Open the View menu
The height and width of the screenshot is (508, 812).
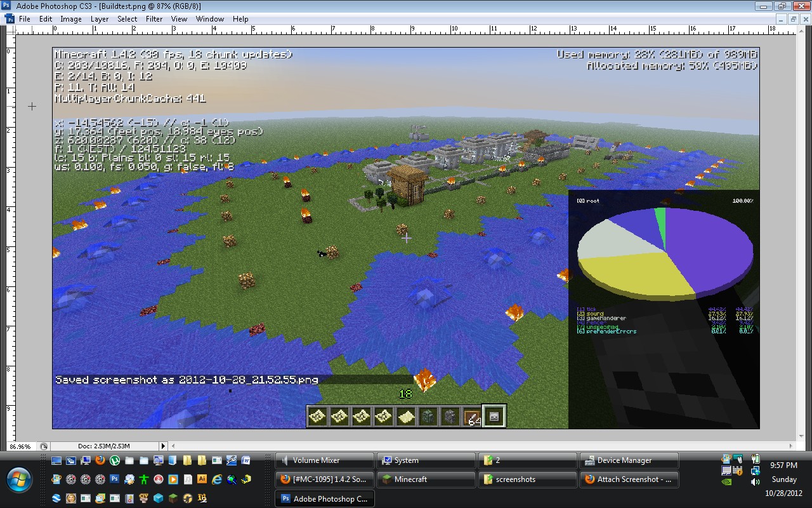[179, 19]
